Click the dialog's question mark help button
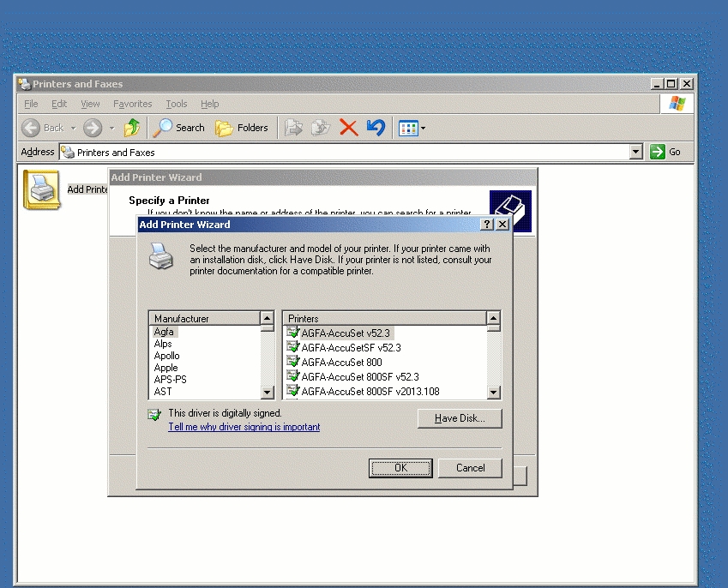 pyautogui.click(x=487, y=225)
